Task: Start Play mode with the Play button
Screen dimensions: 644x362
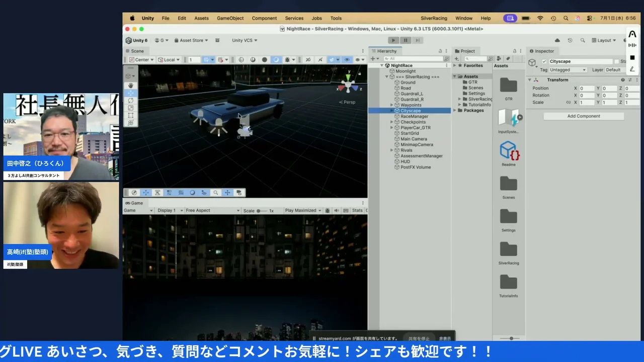Action: pos(393,40)
